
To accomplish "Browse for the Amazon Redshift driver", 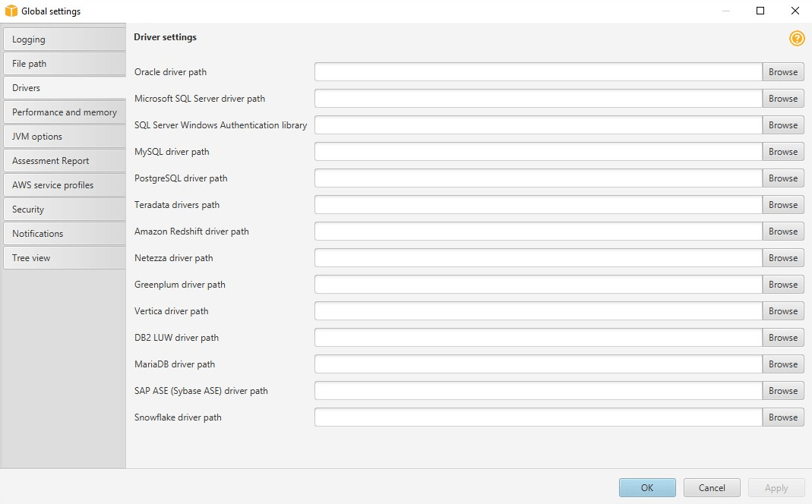I will click(783, 231).
